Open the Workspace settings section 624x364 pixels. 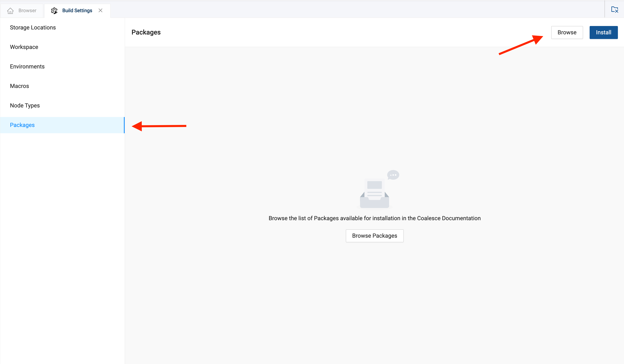24,47
